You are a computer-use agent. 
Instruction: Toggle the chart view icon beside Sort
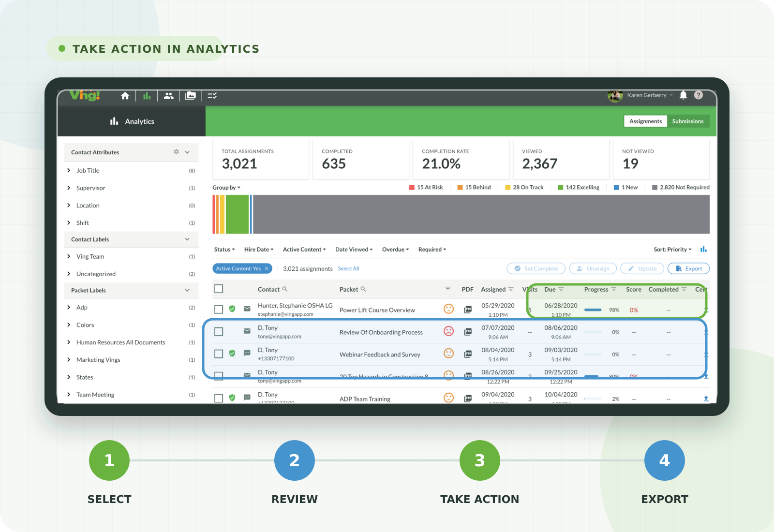(x=703, y=249)
